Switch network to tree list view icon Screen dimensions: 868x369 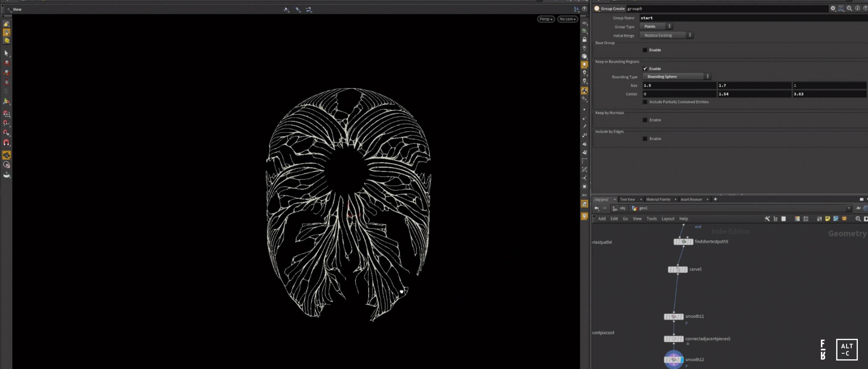point(775,219)
